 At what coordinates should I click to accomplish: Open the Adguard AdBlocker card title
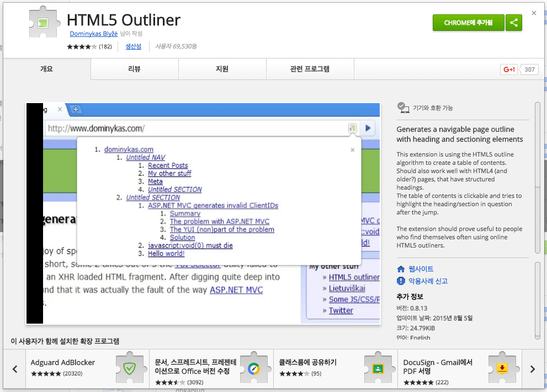point(63,362)
